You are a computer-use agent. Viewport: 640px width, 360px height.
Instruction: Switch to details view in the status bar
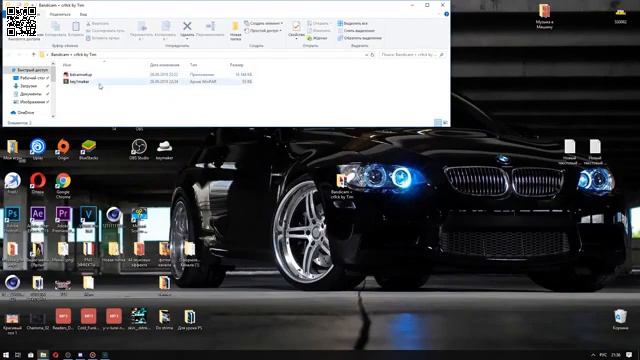coord(438,122)
